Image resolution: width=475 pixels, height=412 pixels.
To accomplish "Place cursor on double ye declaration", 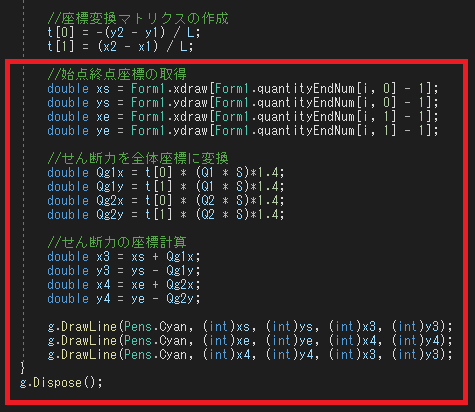I will (x=243, y=131).
